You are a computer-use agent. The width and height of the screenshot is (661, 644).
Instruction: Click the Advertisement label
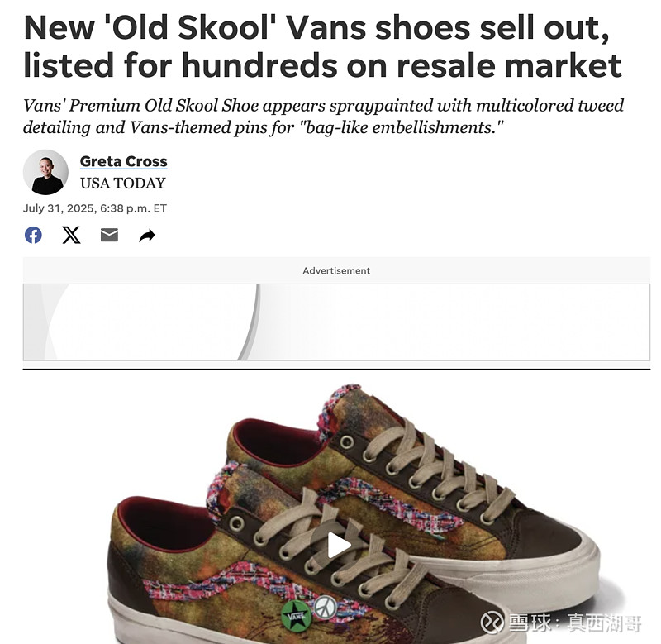(x=336, y=271)
